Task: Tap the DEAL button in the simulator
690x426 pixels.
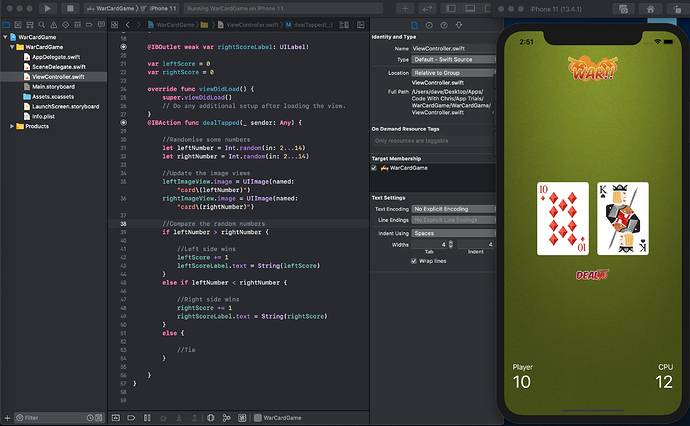Action: coord(594,274)
